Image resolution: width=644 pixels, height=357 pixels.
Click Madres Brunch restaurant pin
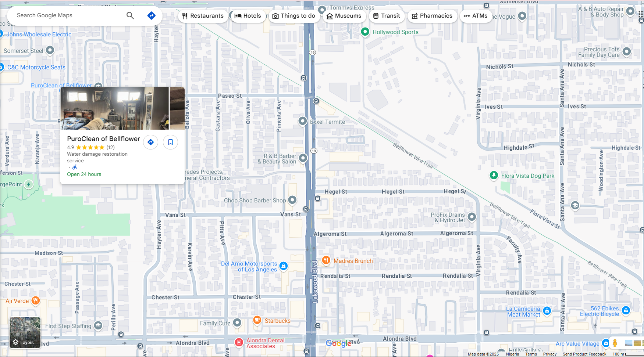[326, 260]
